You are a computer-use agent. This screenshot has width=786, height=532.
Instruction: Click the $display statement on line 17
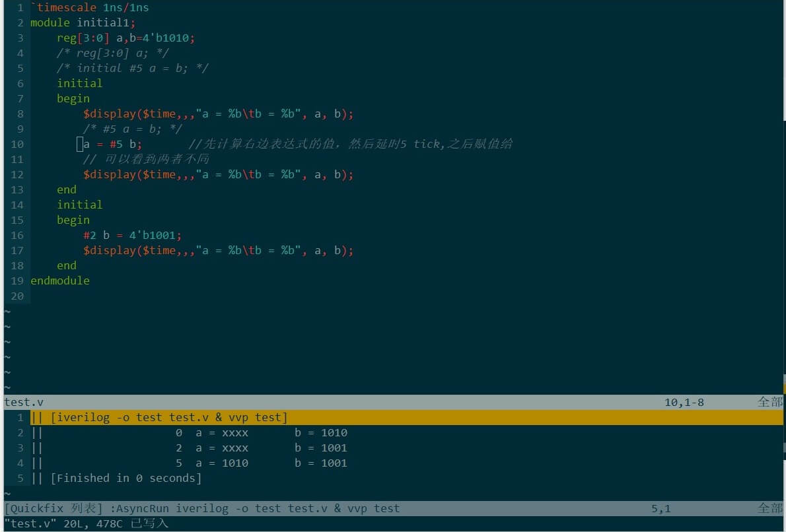[x=219, y=250]
